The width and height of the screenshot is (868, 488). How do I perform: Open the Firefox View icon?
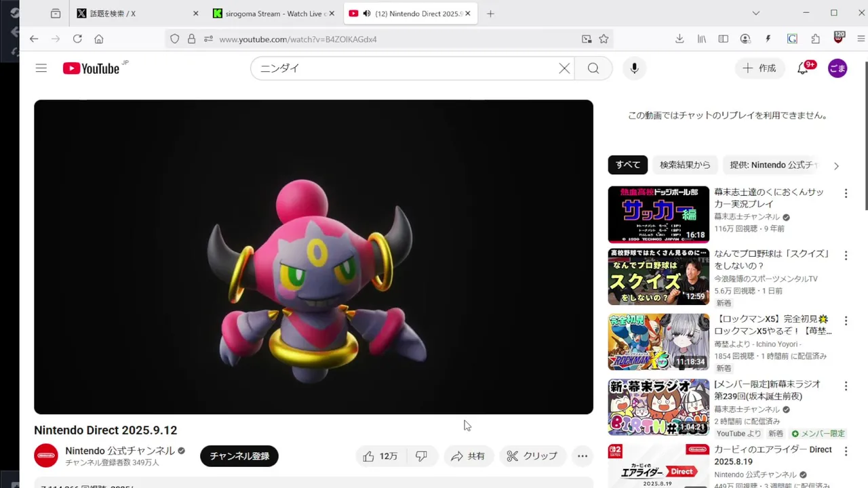(56, 14)
